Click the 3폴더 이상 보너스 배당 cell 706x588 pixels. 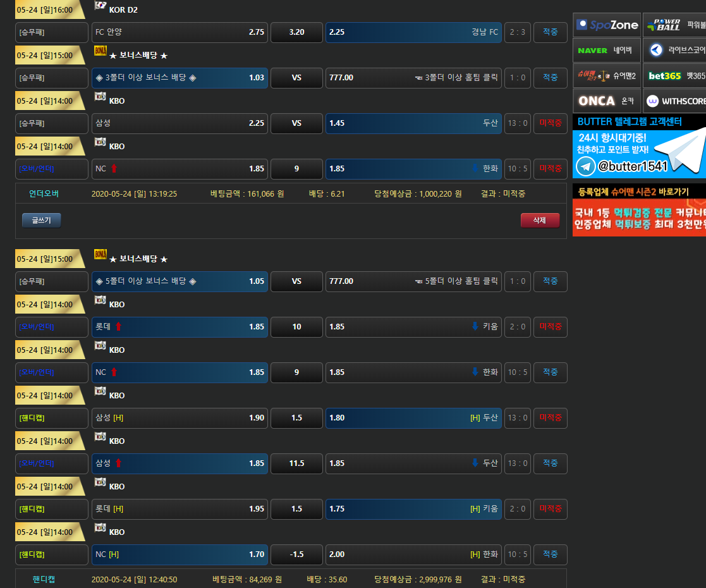pos(180,78)
